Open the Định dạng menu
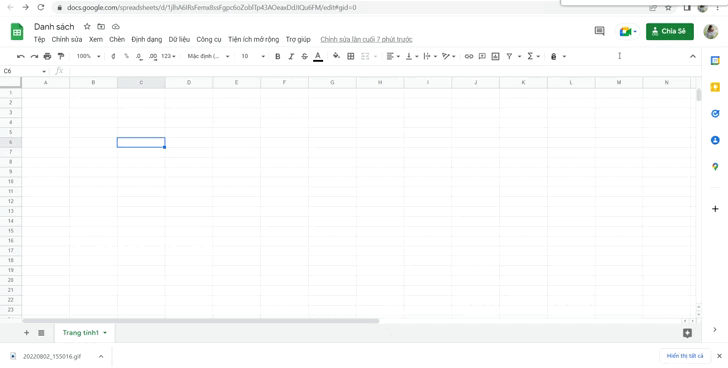Image resolution: width=728 pixels, height=368 pixels. (147, 39)
